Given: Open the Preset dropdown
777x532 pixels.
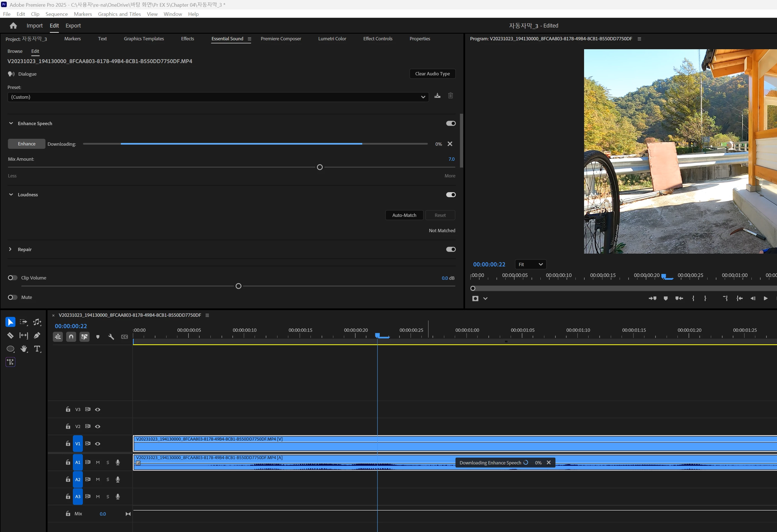Looking at the screenshot, I should [218, 97].
